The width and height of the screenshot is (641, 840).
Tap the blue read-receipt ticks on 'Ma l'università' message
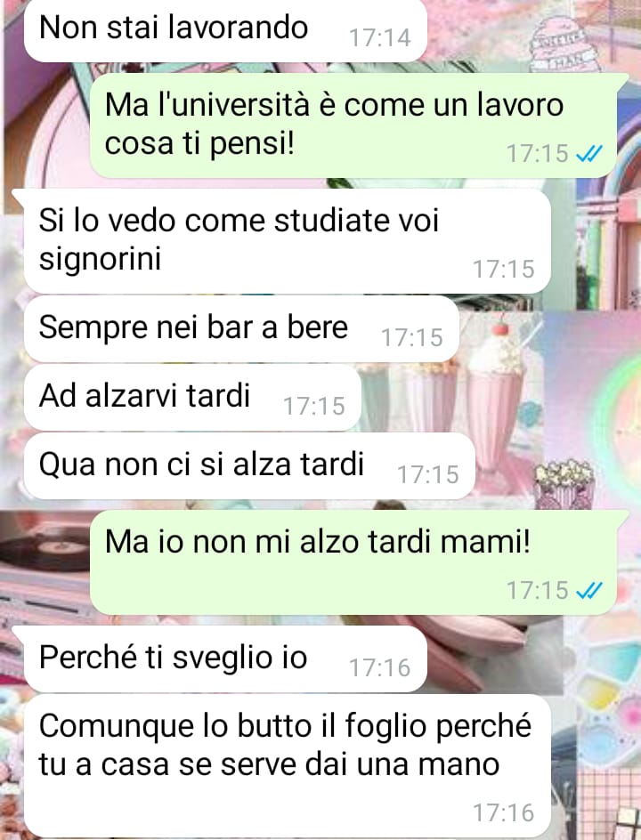click(x=589, y=154)
